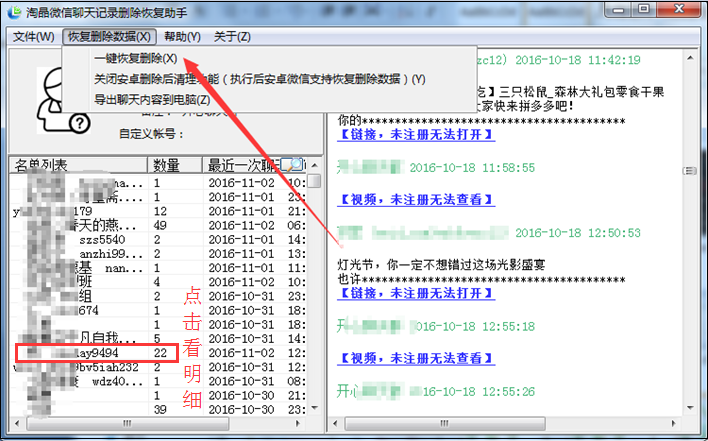
Task: Select the contact row szs5540
Action: click(158, 239)
